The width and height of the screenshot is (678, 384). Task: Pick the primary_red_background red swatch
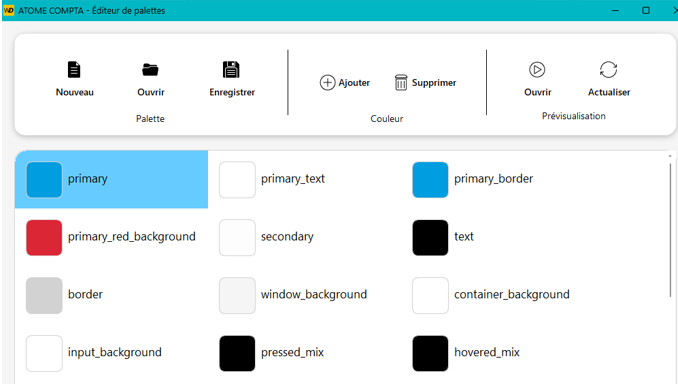pos(44,237)
